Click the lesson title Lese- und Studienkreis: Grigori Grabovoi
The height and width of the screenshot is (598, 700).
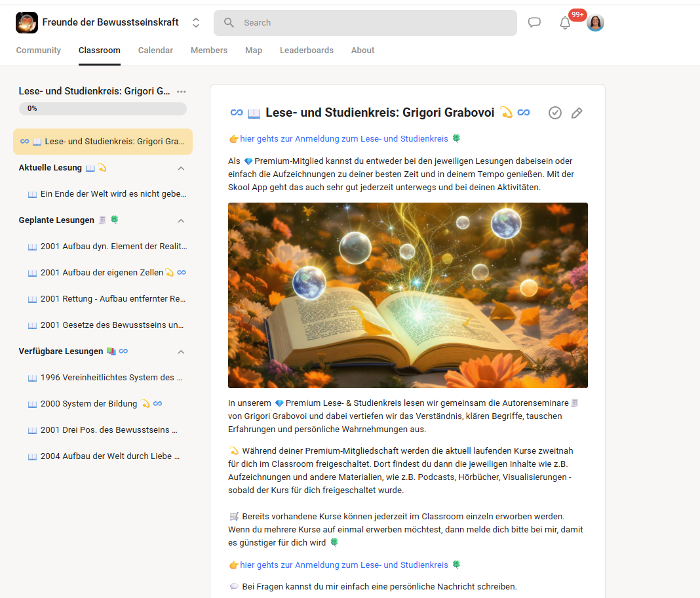[x=380, y=113]
